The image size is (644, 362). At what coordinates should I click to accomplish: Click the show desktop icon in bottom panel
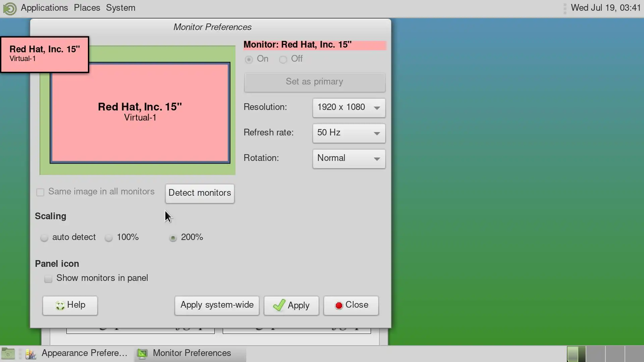pos(8,353)
